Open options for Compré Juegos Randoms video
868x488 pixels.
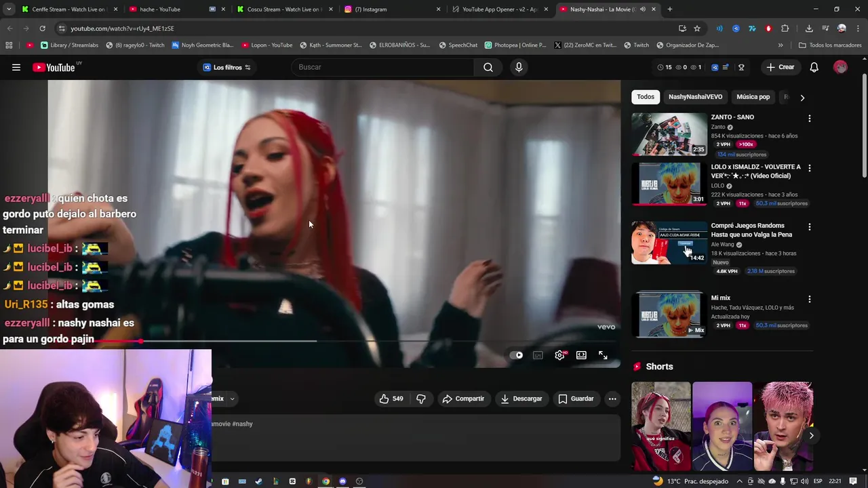pyautogui.click(x=809, y=227)
